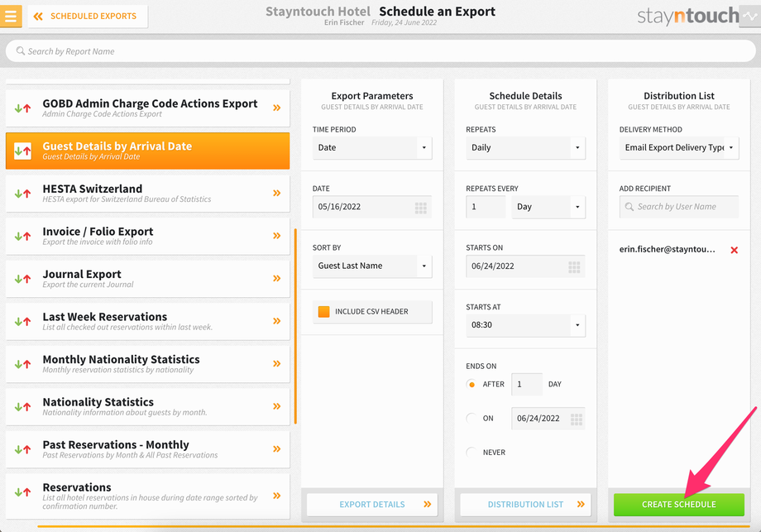
Task: Click the Export Details button
Action: [372, 505]
